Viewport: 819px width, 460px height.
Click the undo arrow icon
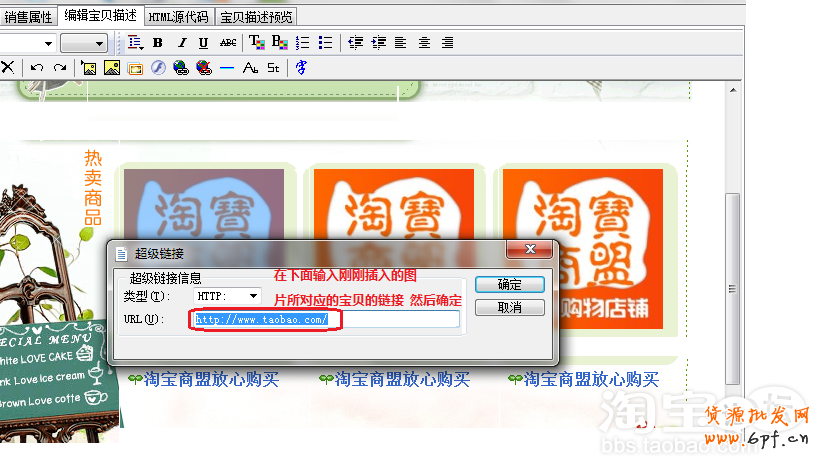[36, 68]
